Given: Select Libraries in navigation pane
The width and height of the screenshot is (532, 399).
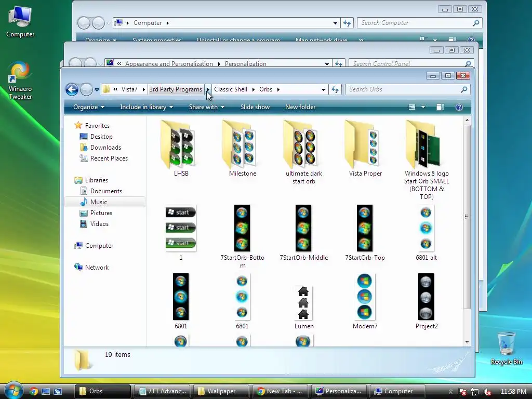Looking at the screenshot, I should coord(96,180).
